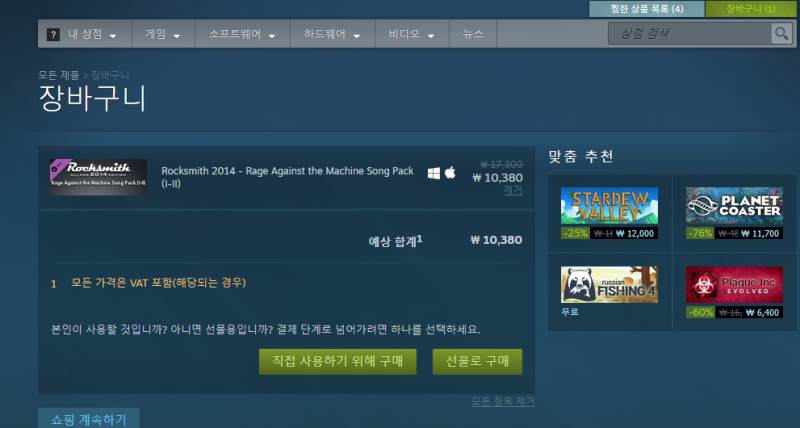Image resolution: width=800 pixels, height=428 pixels.
Task: Click the -25% discount badge for Stardew Valley
Action: click(x=575, y=233)
